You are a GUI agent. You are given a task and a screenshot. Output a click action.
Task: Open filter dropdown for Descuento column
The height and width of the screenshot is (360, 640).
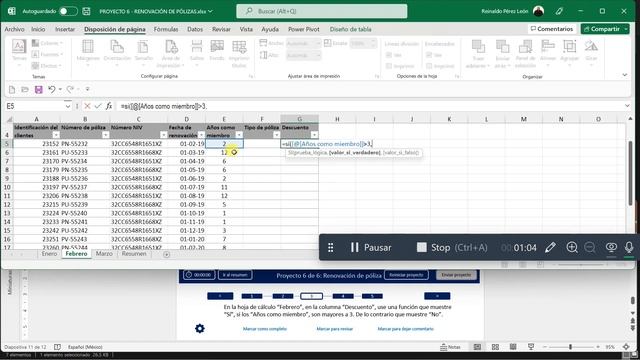[314, 135]
